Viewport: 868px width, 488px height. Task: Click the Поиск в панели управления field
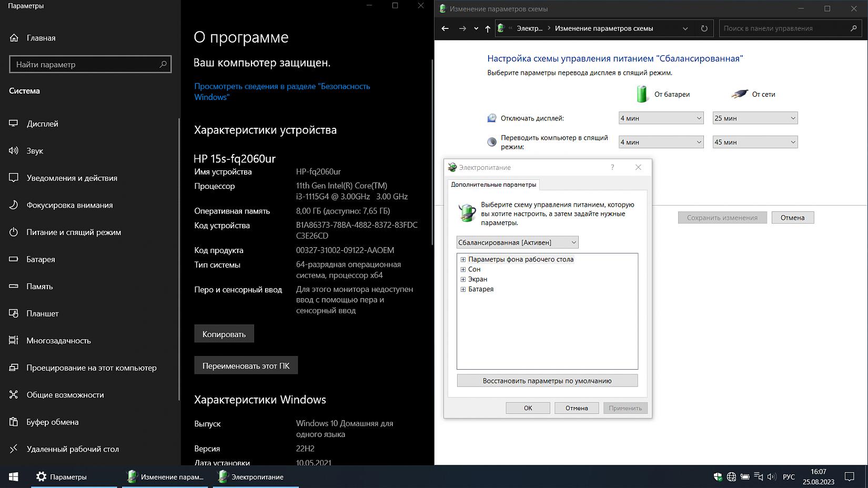coord(790,28)
